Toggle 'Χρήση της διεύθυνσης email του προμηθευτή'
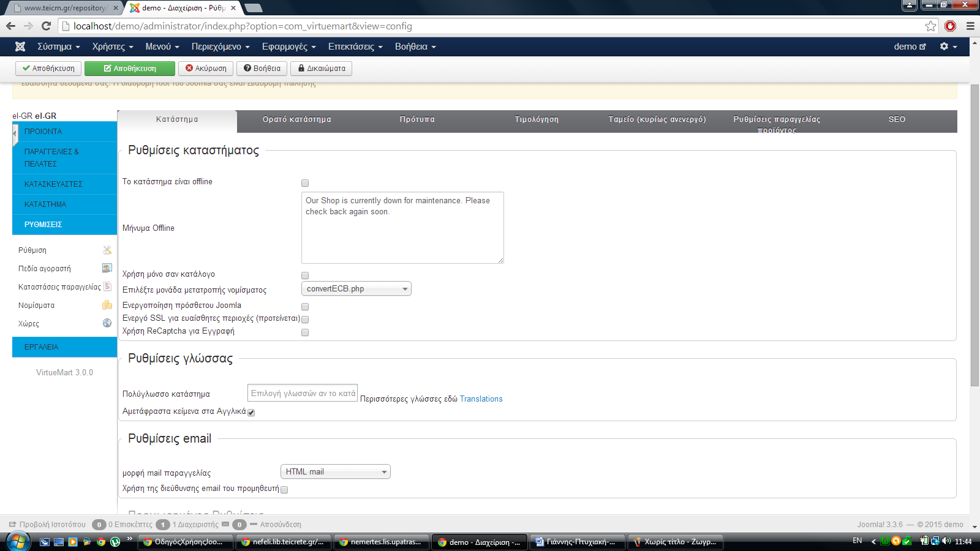Screen dimensions: 980x551 coord(284,490)
